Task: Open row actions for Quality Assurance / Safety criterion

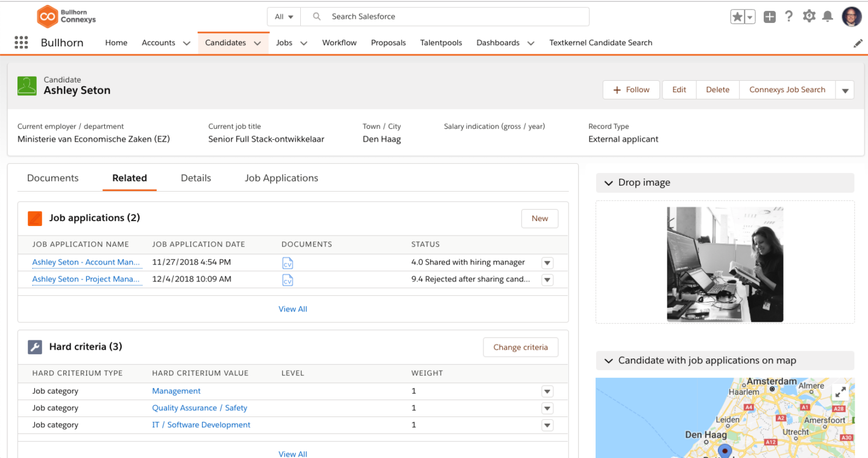Action: click(547, 409)
